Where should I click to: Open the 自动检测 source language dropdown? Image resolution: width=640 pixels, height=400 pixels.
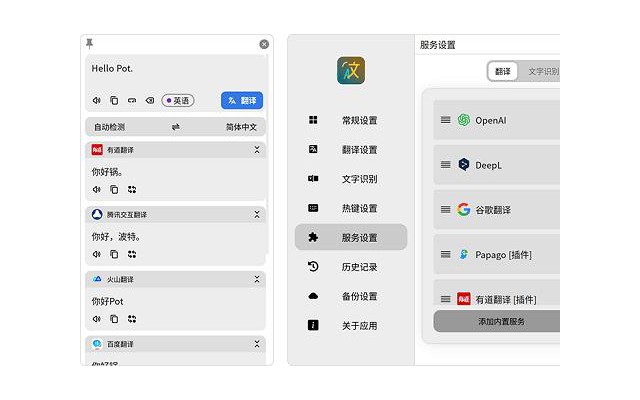pos(109,127)
